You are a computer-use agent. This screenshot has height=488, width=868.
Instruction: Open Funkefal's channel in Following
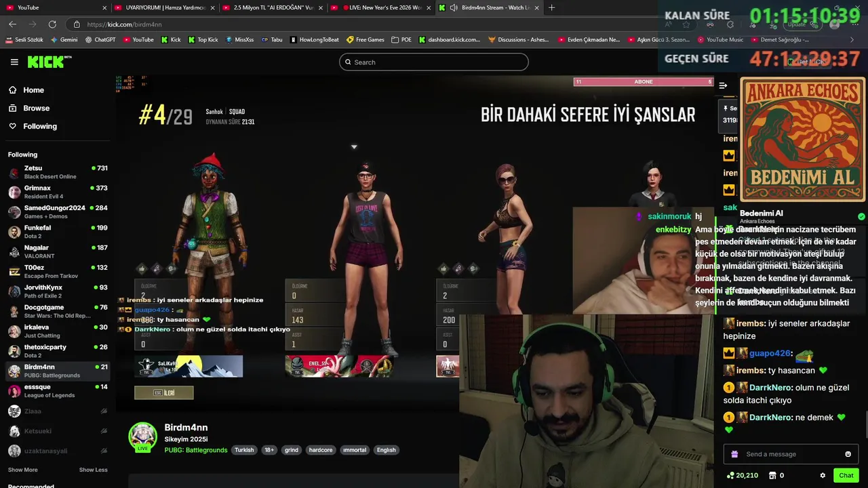click(58, 232)
